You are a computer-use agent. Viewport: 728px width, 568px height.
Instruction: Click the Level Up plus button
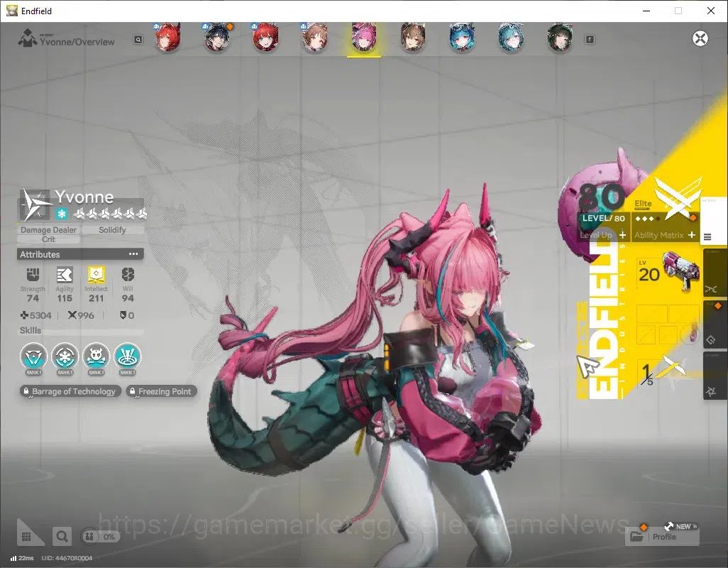(x=622, y=235)
